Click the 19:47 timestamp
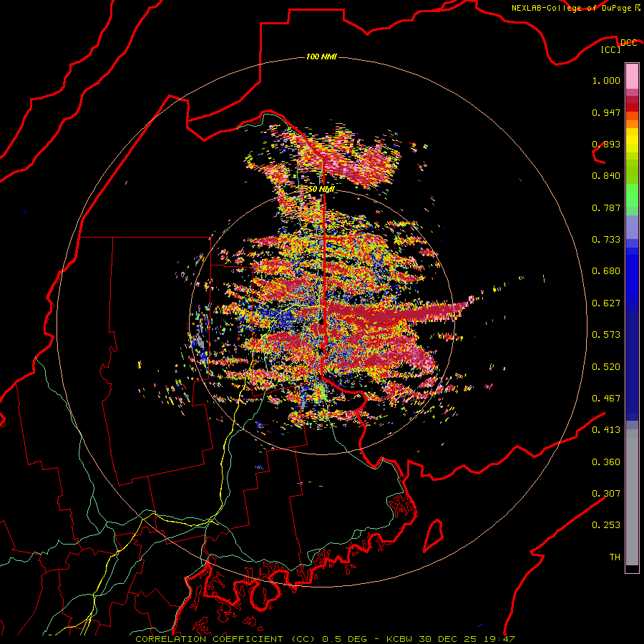Image resolution: width=644 pixels, height=644 pixels. point(500,639)
